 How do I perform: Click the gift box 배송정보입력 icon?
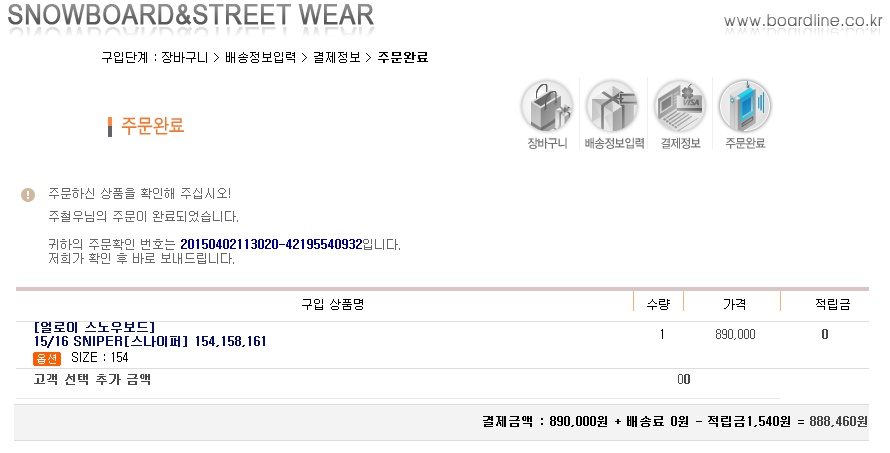coord(613,107)
